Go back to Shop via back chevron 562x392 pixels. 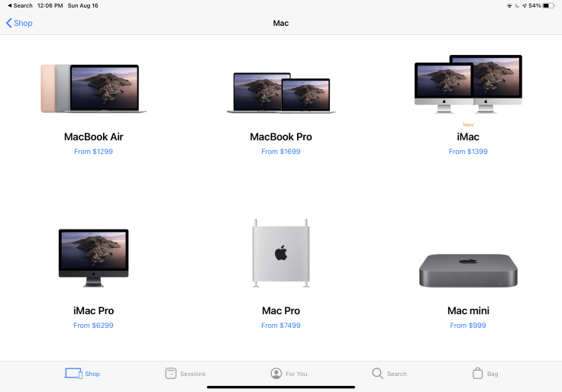[19, 24]
